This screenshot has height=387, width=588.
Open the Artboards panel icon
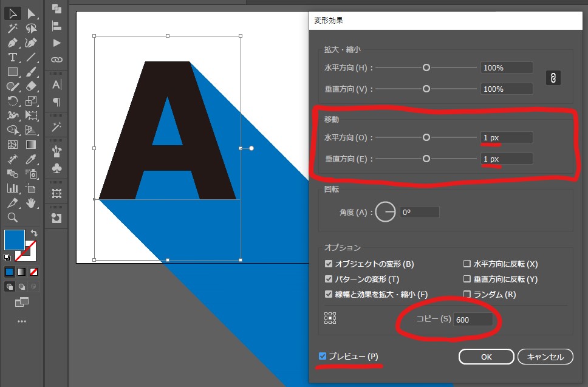[56, 193]
